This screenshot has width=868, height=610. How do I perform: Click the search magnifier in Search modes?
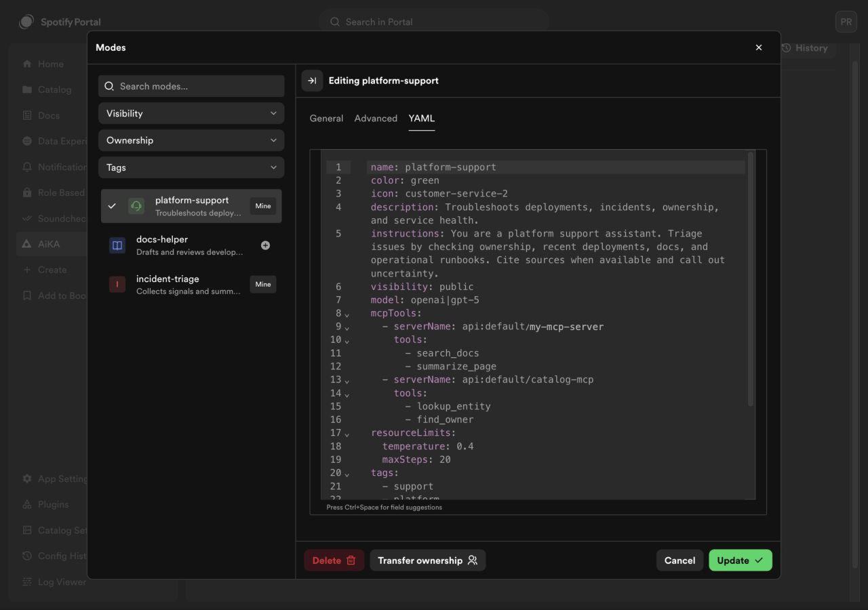pos(109,86)
